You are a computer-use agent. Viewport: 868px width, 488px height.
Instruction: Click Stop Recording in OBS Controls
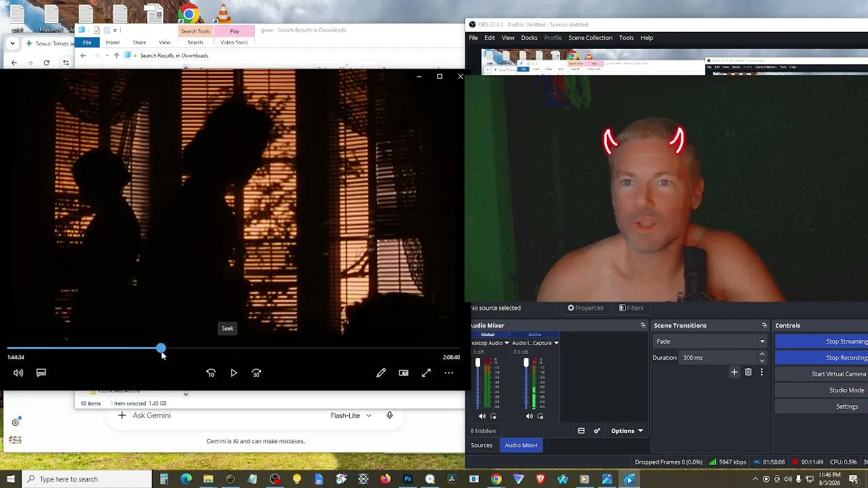point(822,358)
